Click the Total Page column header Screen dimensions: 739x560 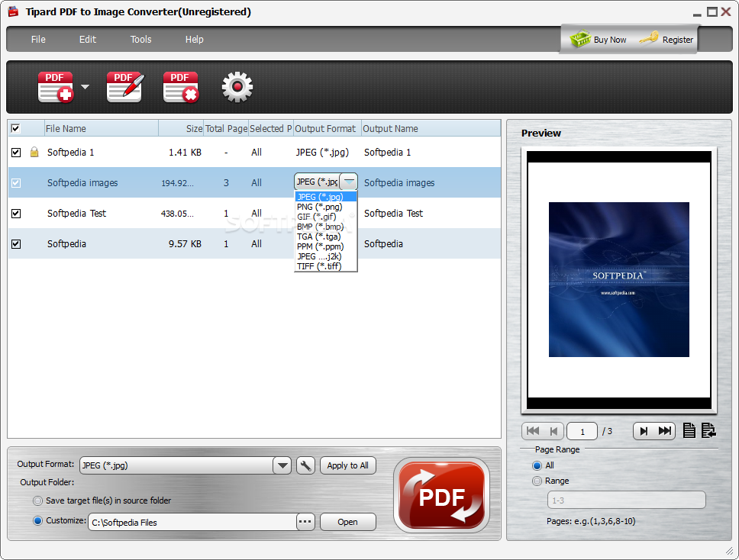226,129
